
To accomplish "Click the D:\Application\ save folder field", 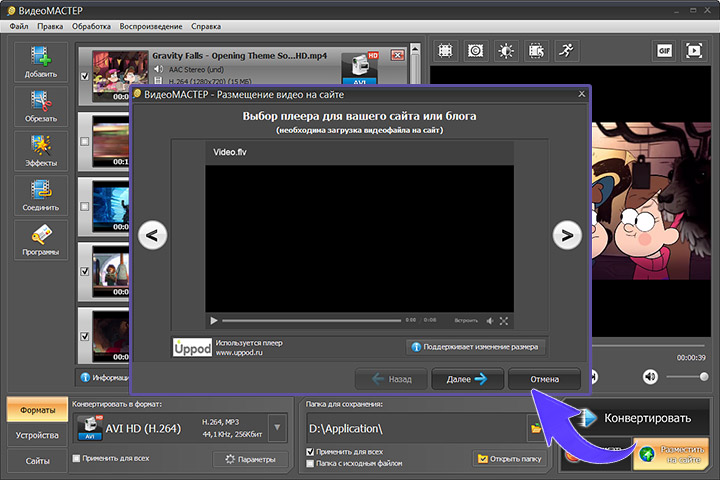I will click(416, 428).
